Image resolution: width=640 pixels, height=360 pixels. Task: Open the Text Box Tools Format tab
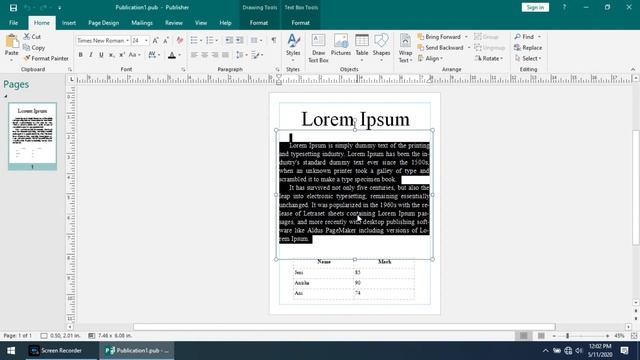(x=300, y=23)
